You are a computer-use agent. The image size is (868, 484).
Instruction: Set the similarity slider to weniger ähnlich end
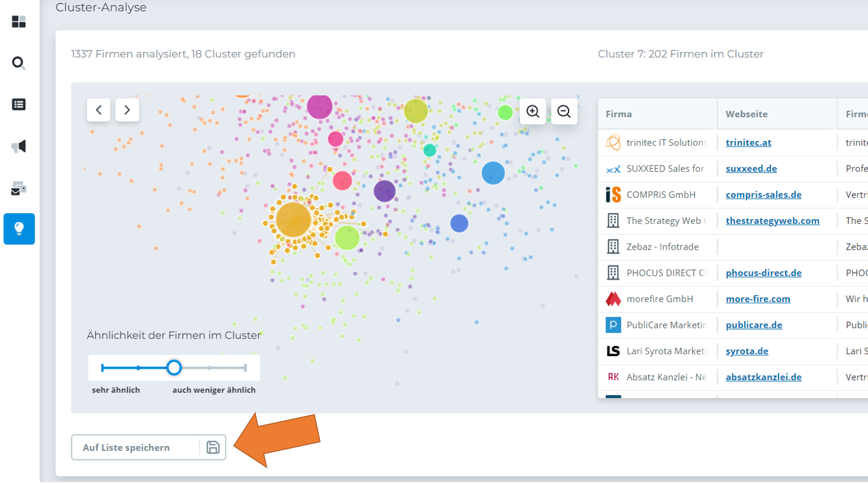click(246, 368)
